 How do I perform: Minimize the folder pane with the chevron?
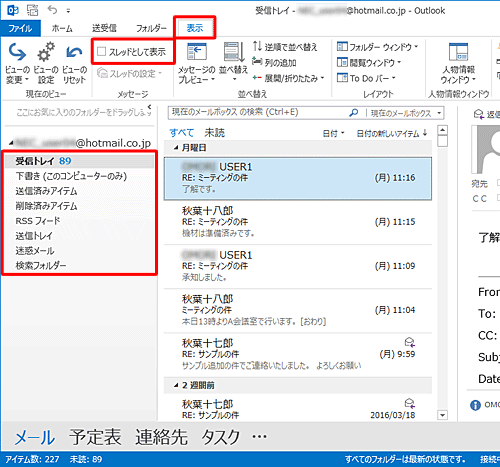pyautogui.click(x=149, y=107)
